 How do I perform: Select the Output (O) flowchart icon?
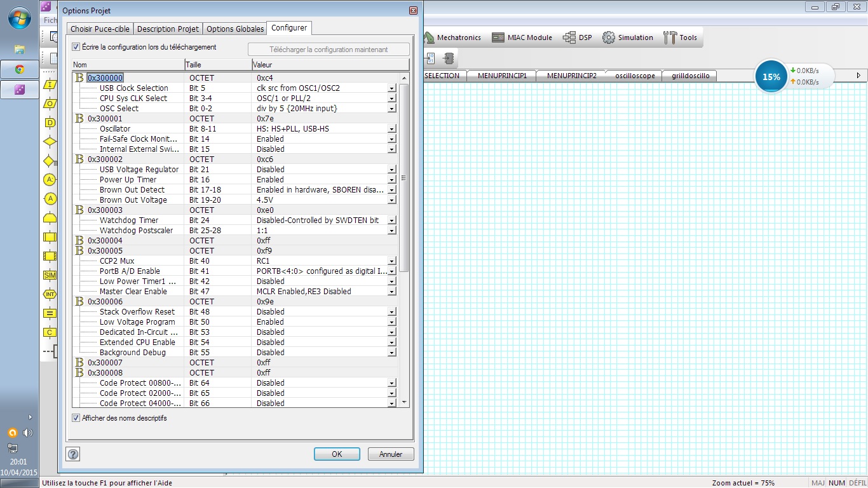pos(50,104)
